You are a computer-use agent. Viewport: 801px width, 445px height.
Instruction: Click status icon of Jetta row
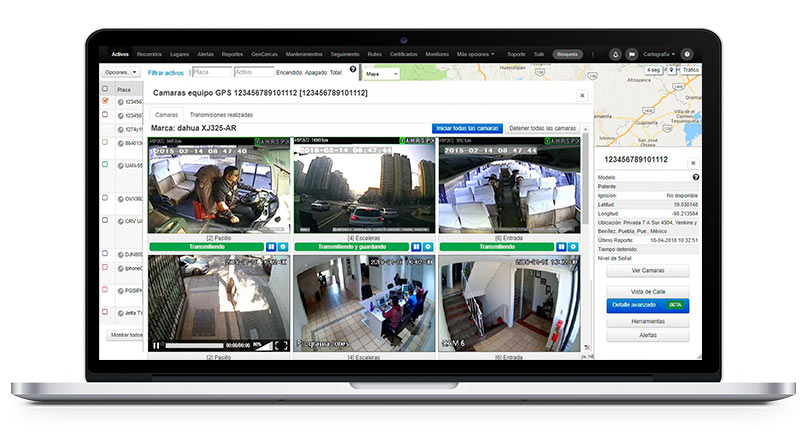(121, 313)
